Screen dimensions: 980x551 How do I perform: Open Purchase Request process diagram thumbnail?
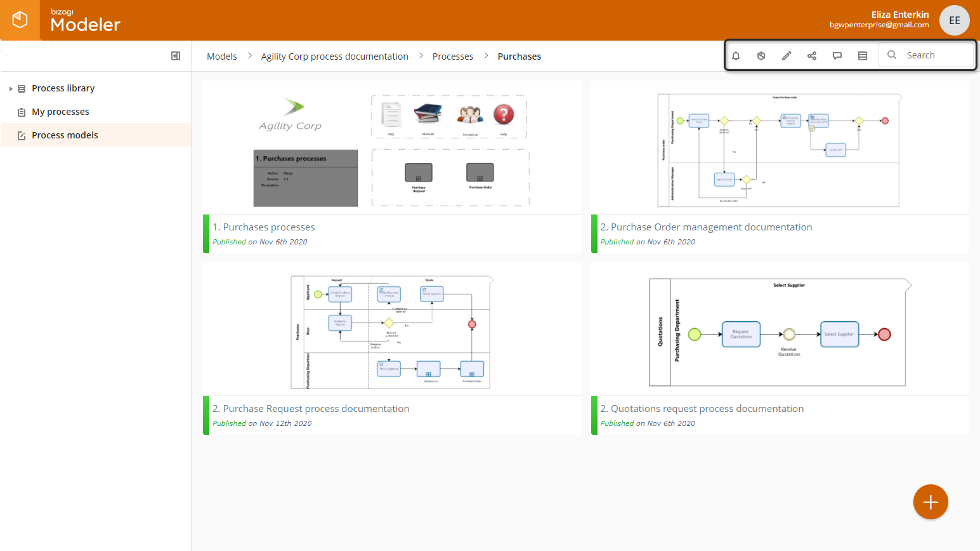[x=392, y=329]
